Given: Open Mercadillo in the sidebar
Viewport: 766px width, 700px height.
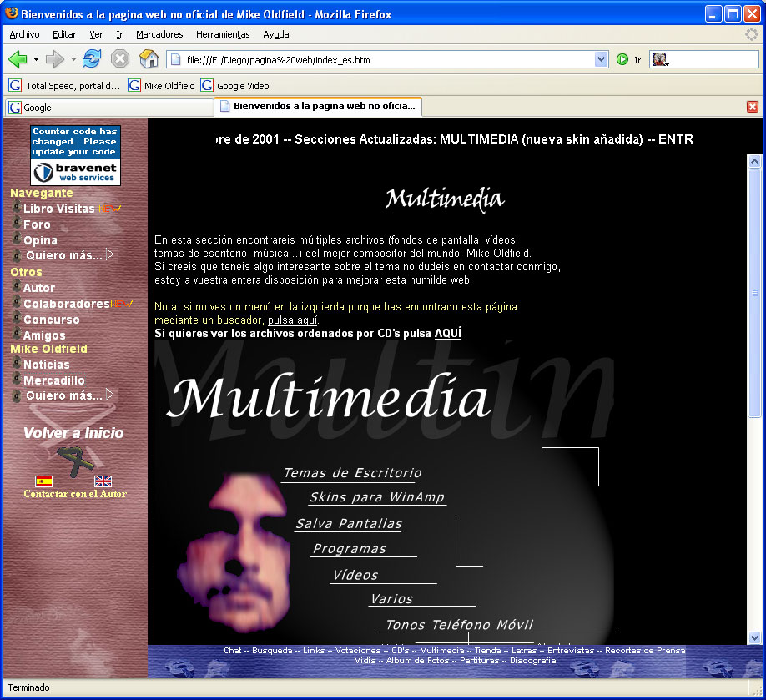Looking at the screenshot, I should pyautogui.click(x=53, y=380).
